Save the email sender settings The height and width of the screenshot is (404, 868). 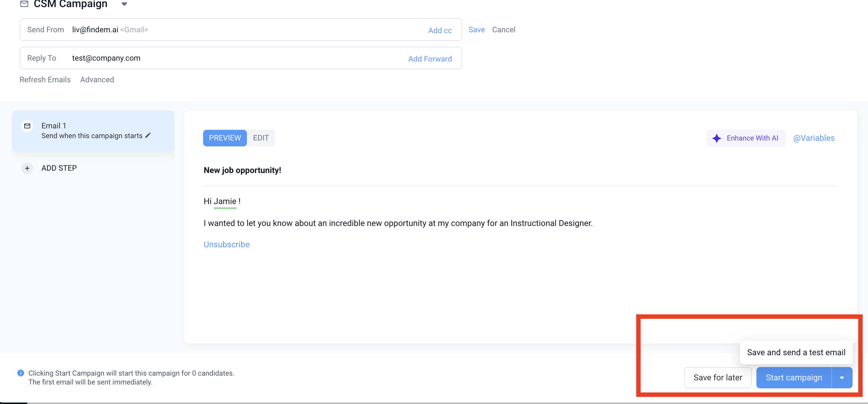(x=476, y=30)
